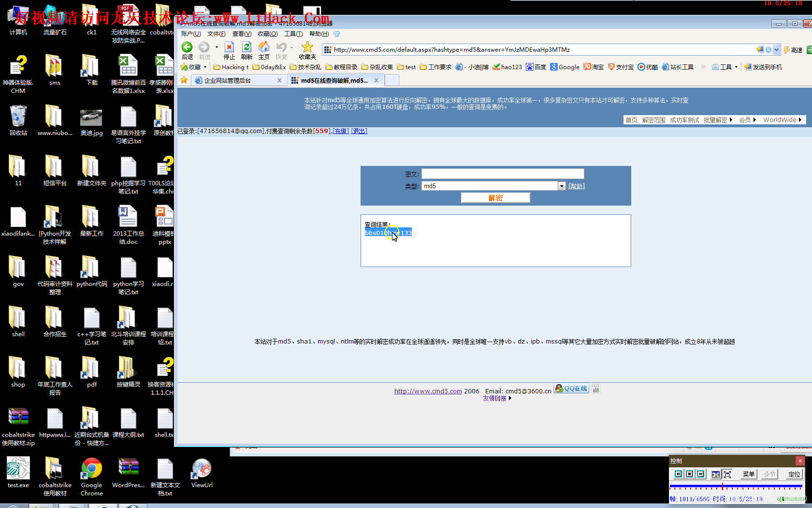Expand the WorldWide language menu

point(782,120)
